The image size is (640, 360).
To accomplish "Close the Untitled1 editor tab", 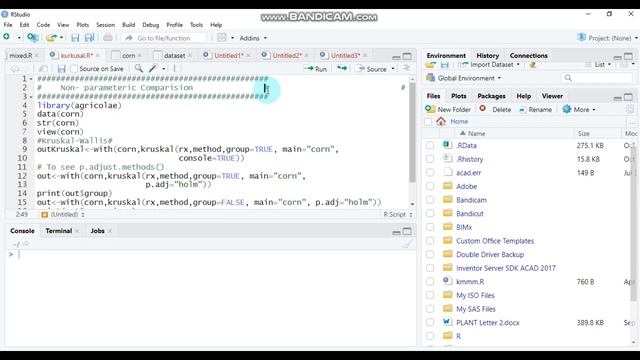I will tap(249, 56).
